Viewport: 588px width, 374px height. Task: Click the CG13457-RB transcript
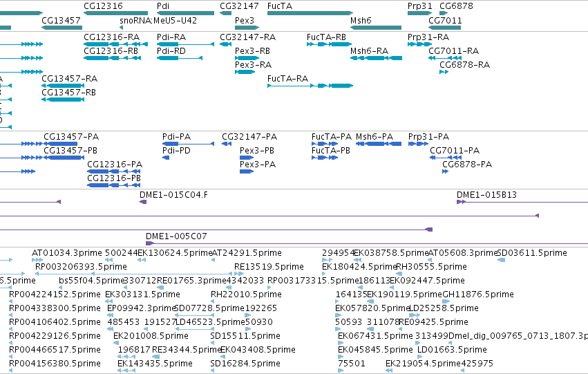pyautogui.click(x=63, y=100)
